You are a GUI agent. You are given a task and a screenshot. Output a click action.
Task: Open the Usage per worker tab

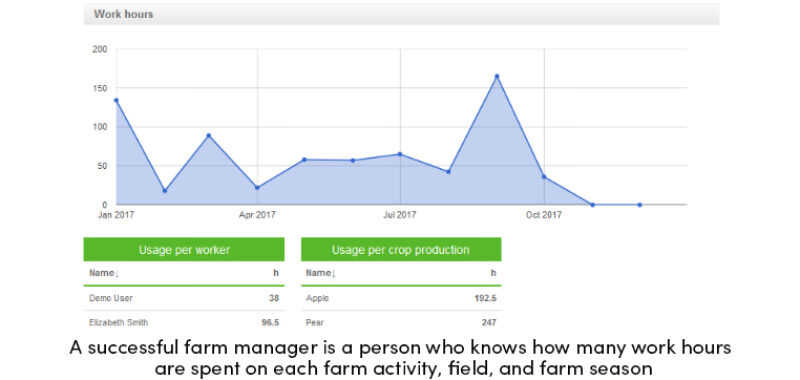(x=184, y=249)
